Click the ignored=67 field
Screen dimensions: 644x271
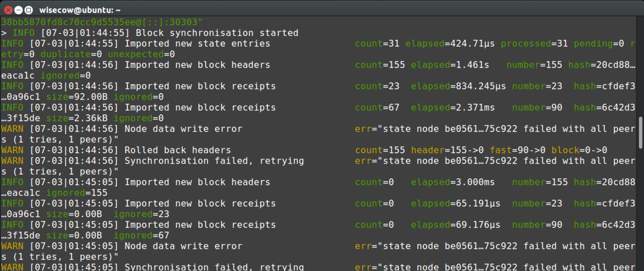pos(141,235)
